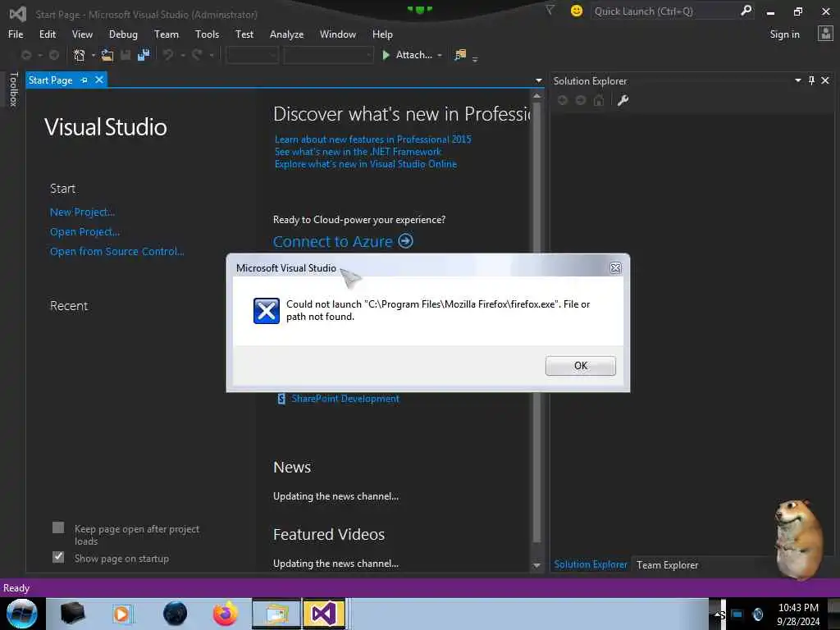Click the Quick Launch search magnifier icon
Screen dimensions: 840x630
(746, 11)
